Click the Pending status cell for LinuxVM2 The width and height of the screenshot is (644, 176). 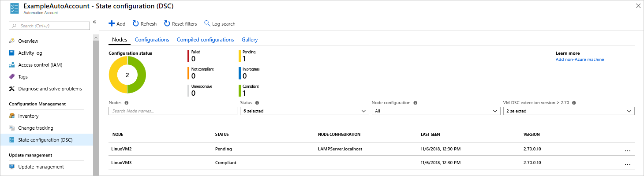(223, 149)
